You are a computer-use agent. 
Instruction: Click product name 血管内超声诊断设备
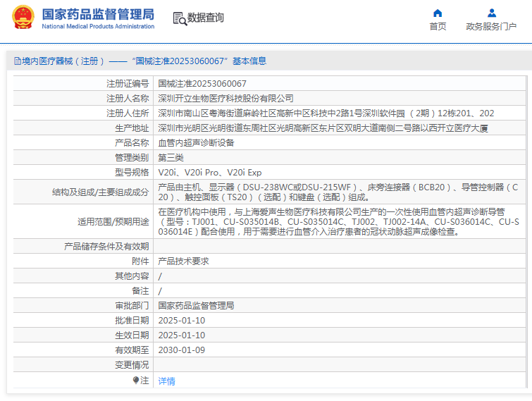point(196,143)
